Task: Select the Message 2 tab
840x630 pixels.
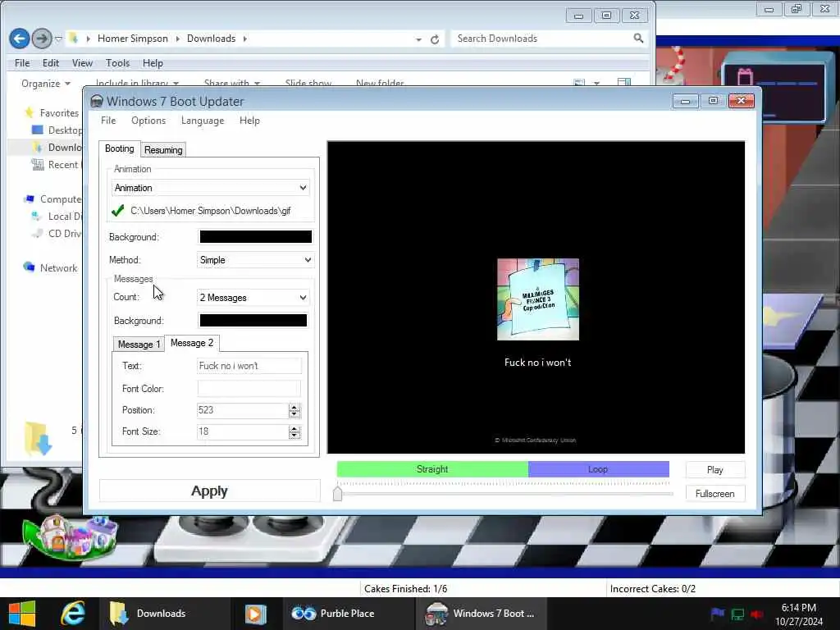Action: pyautogui.click(x=192, y=343)
